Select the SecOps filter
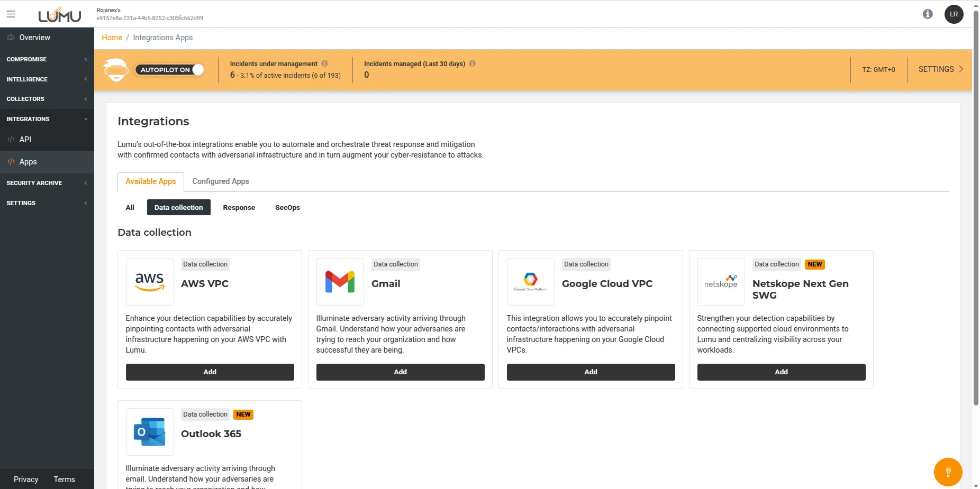This screenshot has width=980, height=489. [287, 208]
